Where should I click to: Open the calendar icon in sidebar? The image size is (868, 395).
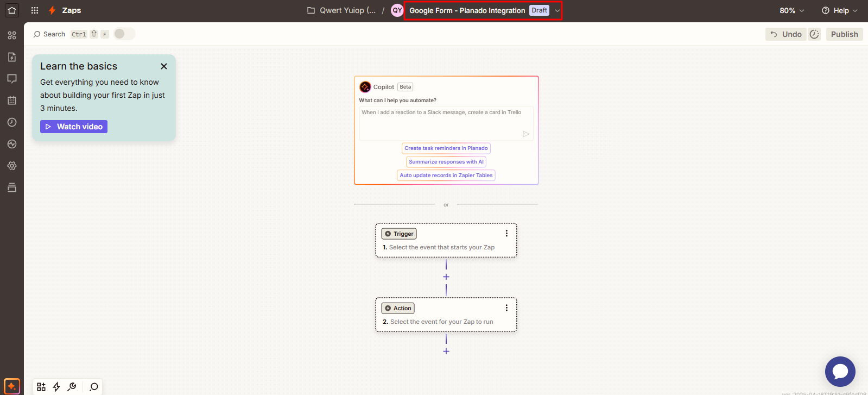12,101
